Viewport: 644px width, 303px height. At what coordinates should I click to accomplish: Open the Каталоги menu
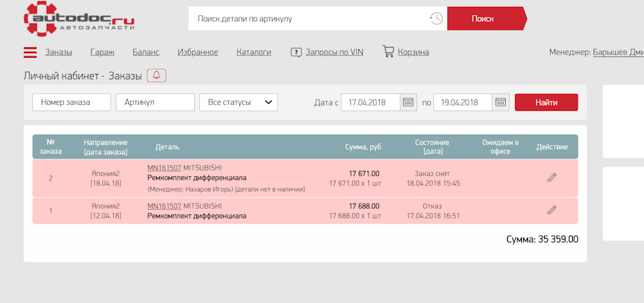(x=254, y=52)
